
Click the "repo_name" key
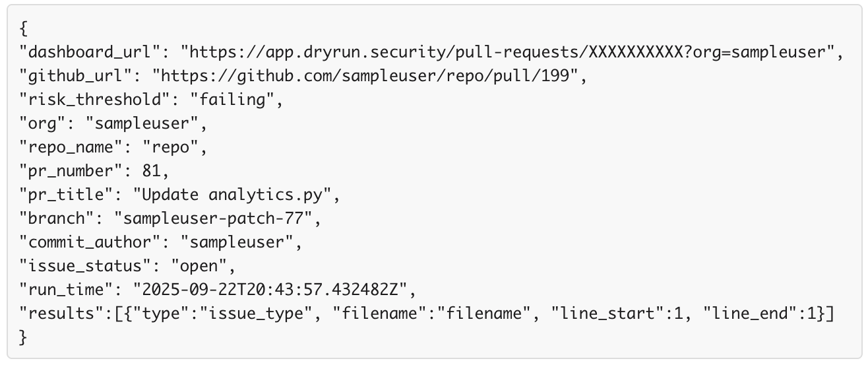click(x=71, y=148)
